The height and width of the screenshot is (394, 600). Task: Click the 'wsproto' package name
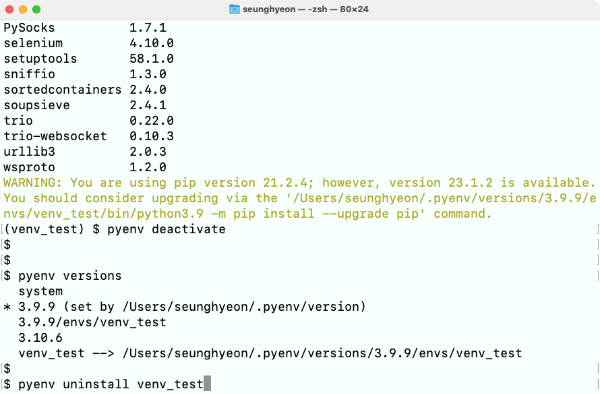point(29,168)
